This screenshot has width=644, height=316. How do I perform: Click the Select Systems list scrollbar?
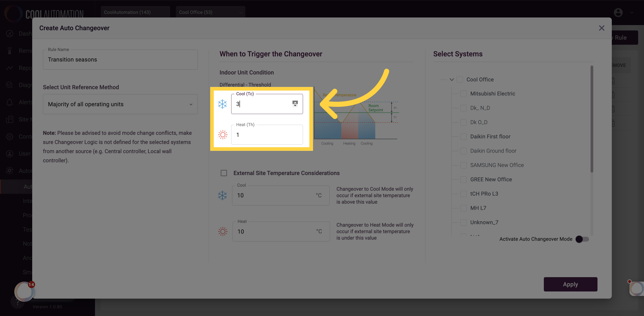(592, 119)
